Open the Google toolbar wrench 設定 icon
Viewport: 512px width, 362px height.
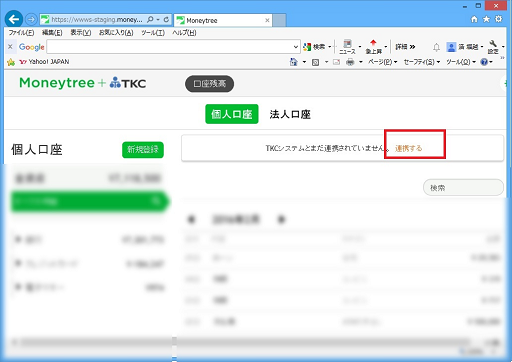493,47
